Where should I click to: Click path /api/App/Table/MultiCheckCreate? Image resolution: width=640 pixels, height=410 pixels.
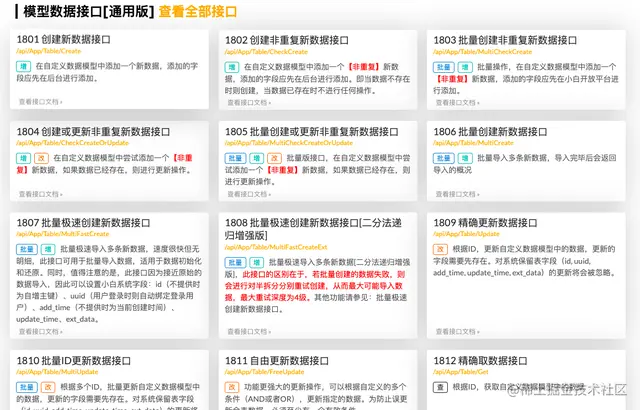482,52
